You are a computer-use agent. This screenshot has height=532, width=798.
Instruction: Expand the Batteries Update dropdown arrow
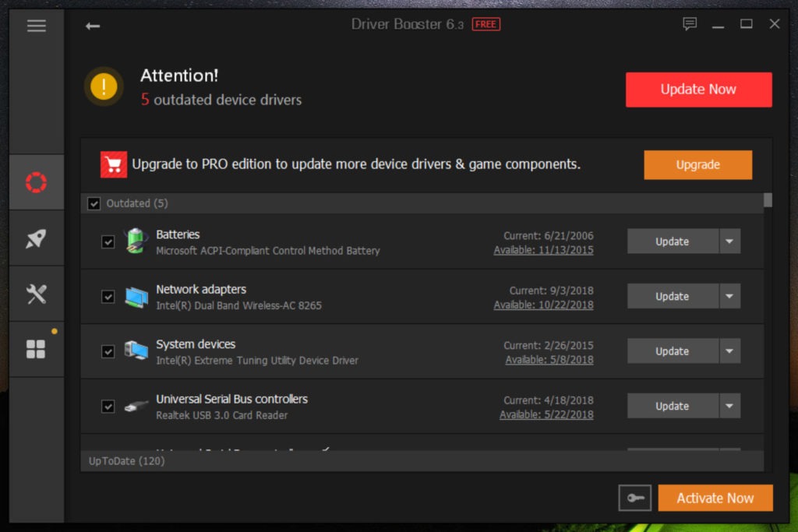729,241
